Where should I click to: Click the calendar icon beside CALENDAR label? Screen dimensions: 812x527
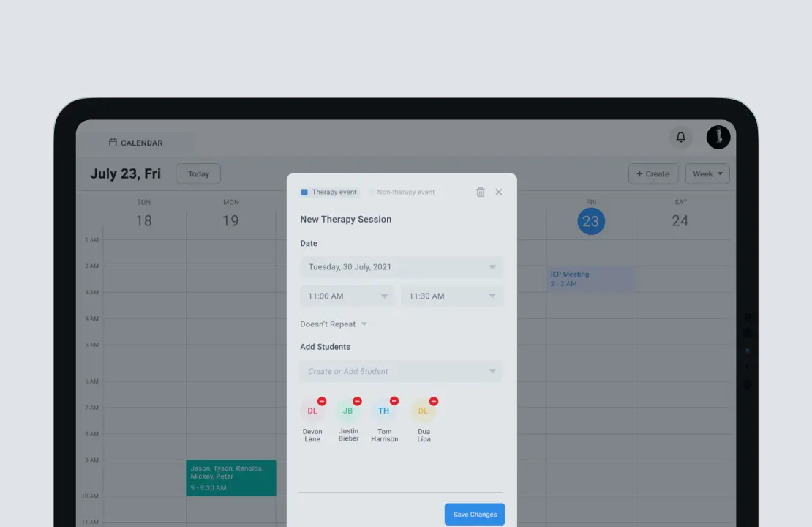pyautogui.click(x=113, y=143)
